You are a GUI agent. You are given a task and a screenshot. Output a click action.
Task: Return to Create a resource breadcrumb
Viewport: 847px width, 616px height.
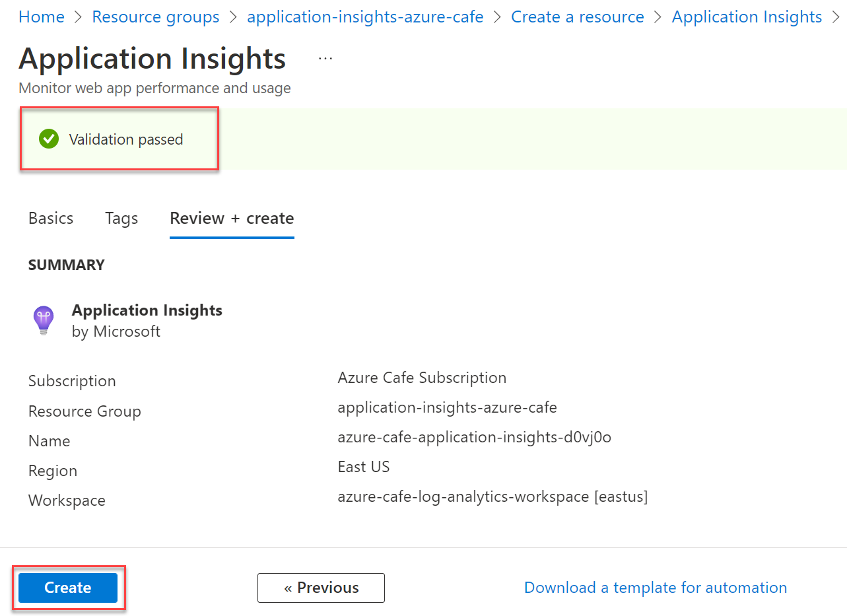click(x=577, y=17)
